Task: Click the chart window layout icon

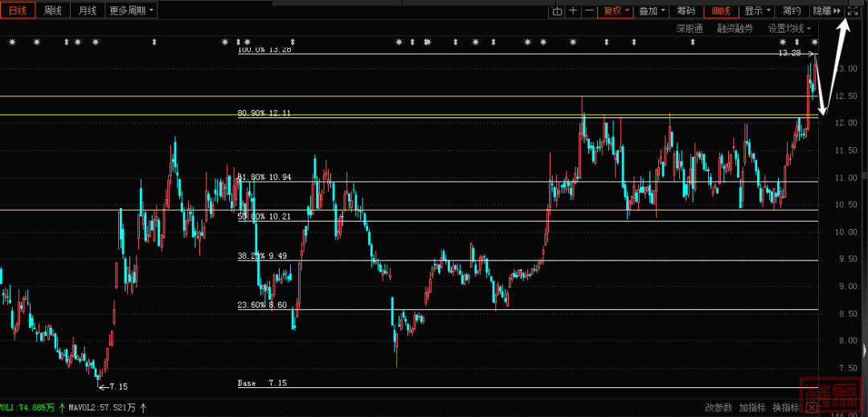Action: tap(557, 10)
